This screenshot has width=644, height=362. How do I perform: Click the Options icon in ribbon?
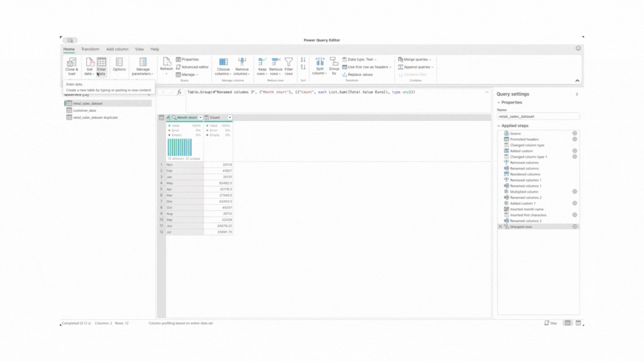point(119,62)
